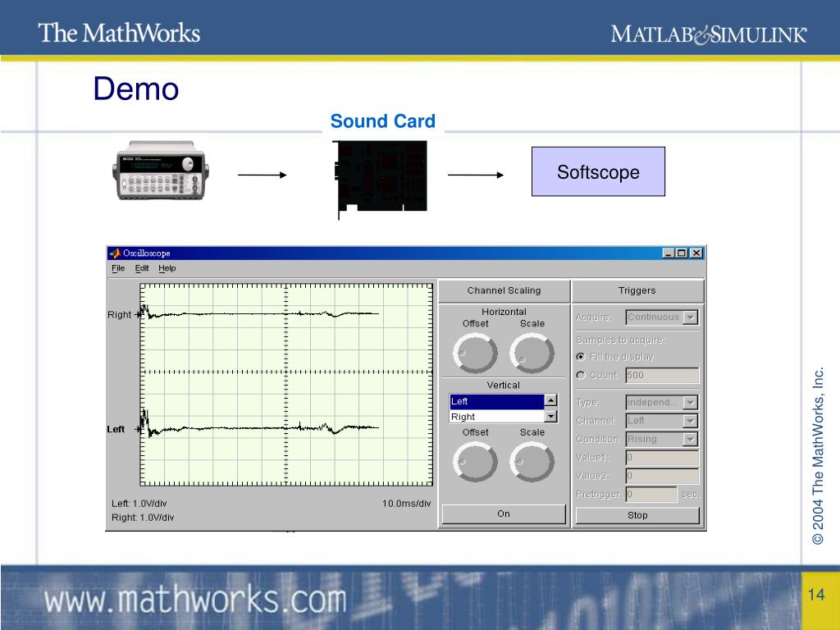Minimize the Oscilloscope window
The height and width of the screenshot is (630, 840).
point(668,253)
